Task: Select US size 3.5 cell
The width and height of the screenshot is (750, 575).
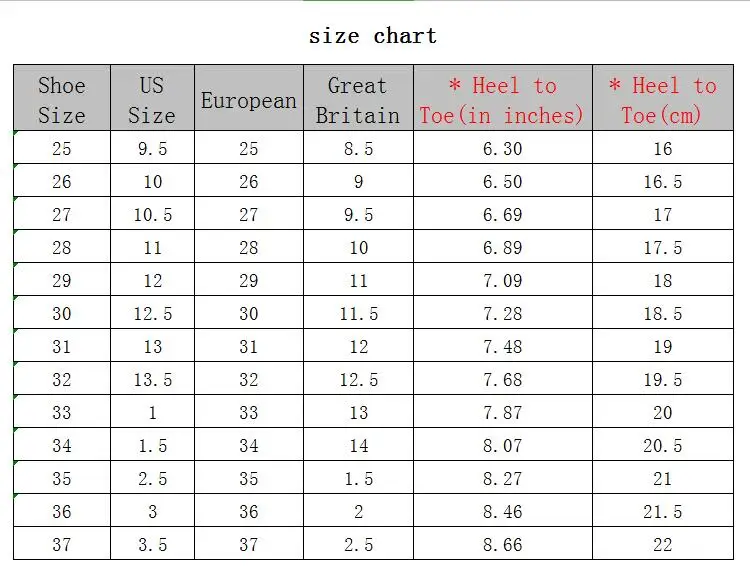Action: (153, 544)
